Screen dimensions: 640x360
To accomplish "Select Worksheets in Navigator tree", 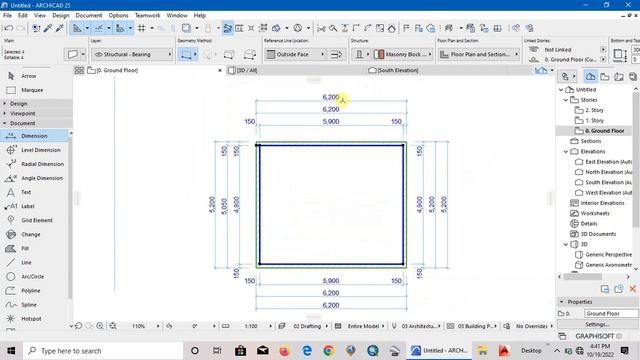I will point(595,213).
